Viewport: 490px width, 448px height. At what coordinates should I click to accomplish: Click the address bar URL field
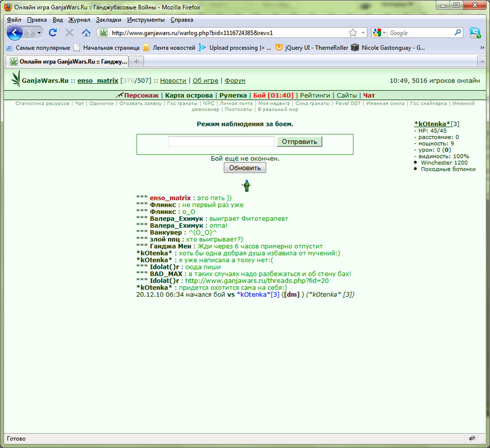229,33
